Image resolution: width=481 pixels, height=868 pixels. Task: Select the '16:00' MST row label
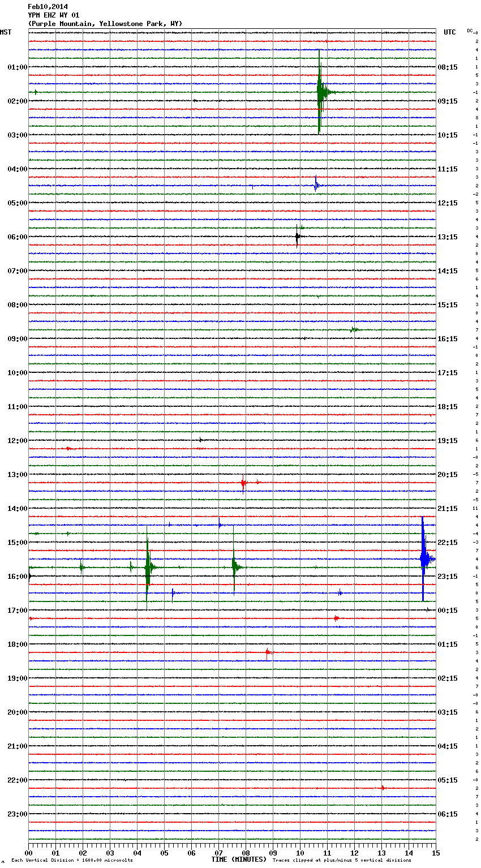coord(18,577)
